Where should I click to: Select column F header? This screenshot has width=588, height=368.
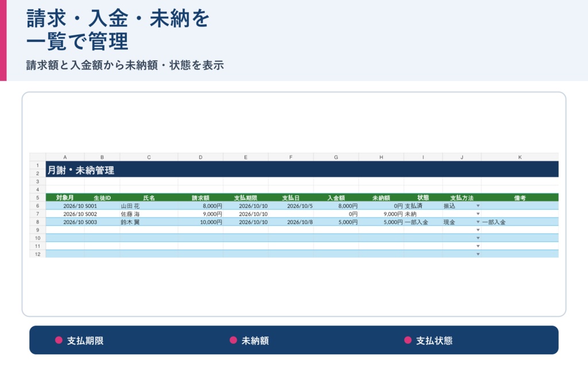pyautogui.click(x=291, y=158)
